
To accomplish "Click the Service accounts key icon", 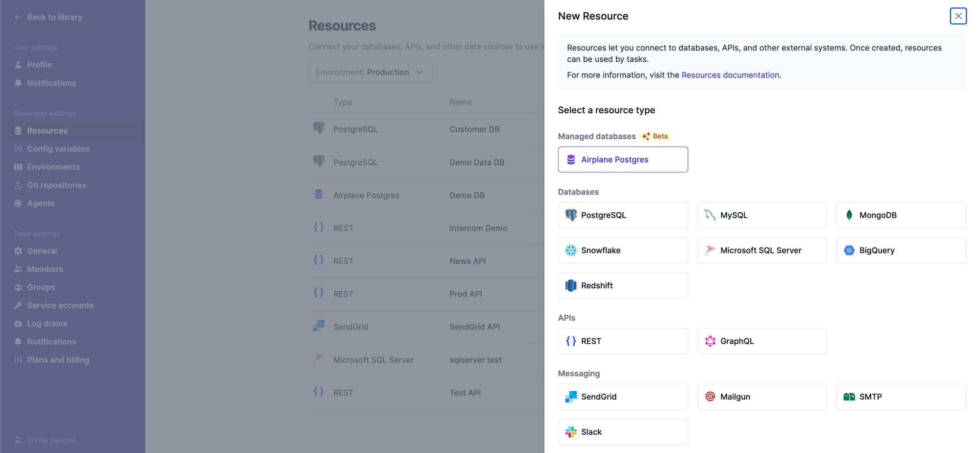I will pyautogui.click(x=18, y=305).
